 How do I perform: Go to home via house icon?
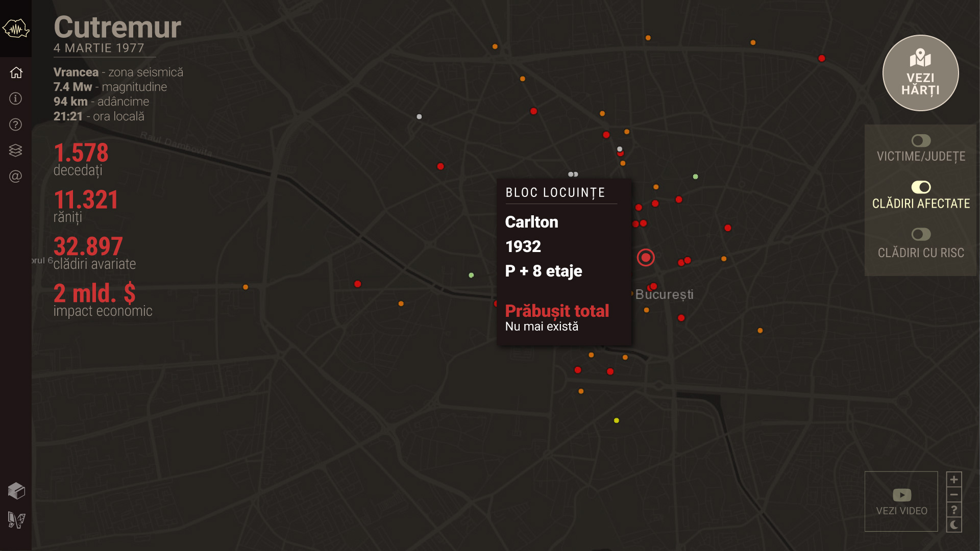coord(16,72)
